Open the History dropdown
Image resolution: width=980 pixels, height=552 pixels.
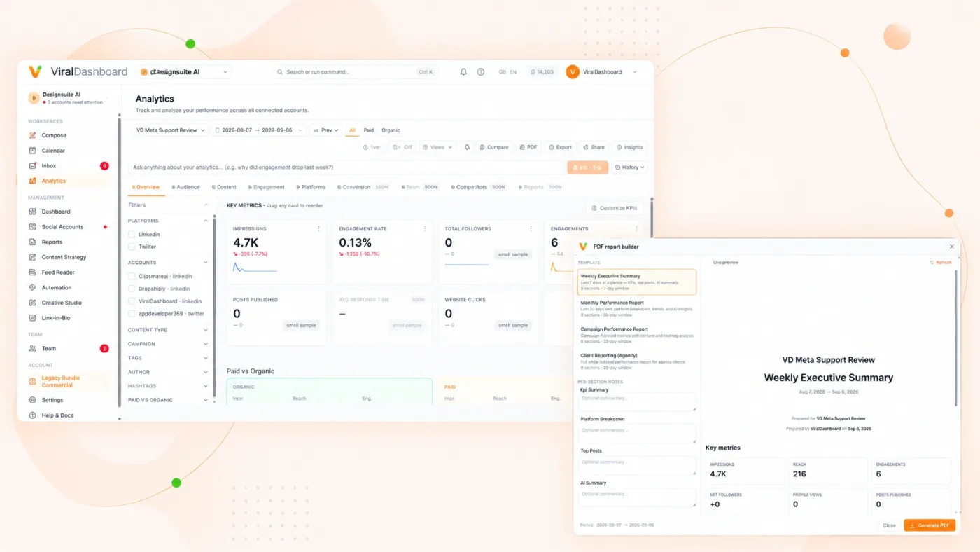(629, 167)
